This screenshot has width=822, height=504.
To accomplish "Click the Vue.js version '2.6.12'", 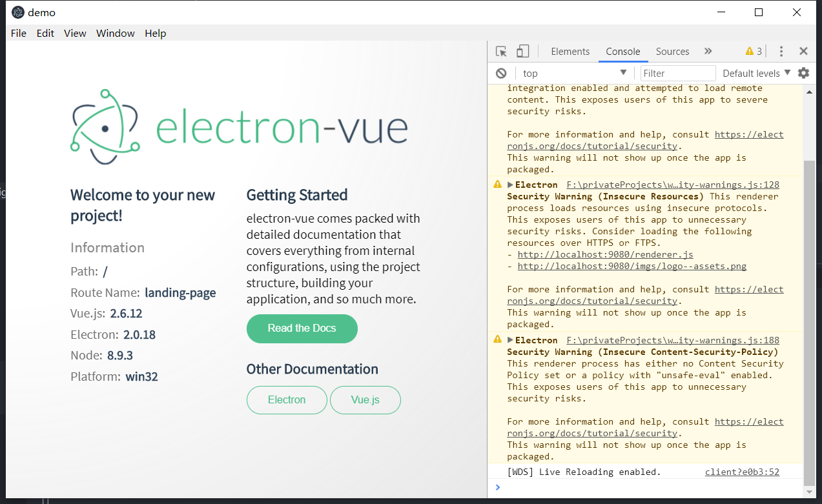I will (x=126, y=314).
